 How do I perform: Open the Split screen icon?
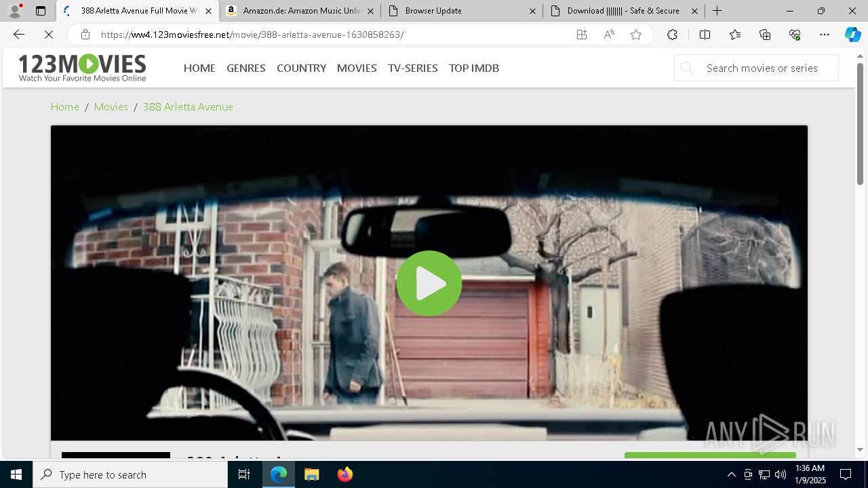tap(705, 35)
